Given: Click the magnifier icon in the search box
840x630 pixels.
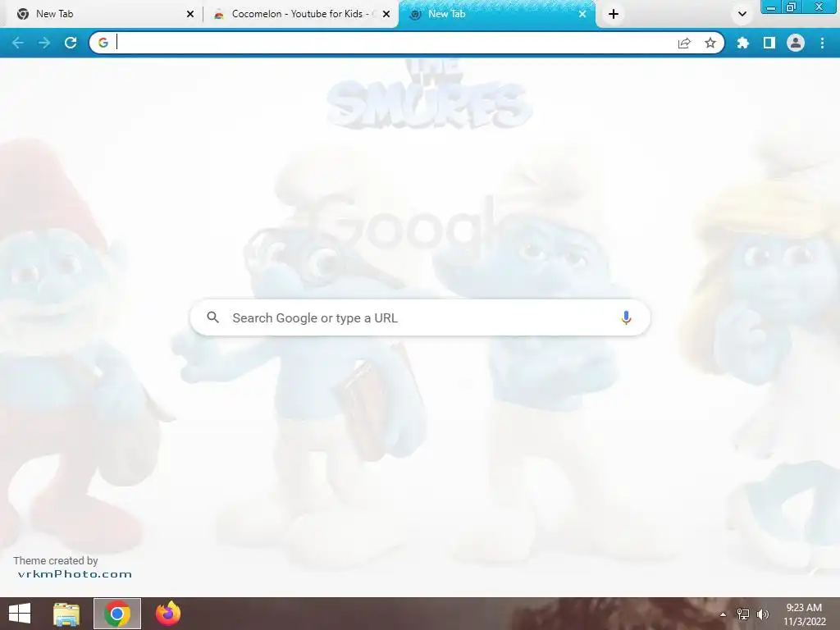Looking at the screenshot, I should [x=212, y=317].
